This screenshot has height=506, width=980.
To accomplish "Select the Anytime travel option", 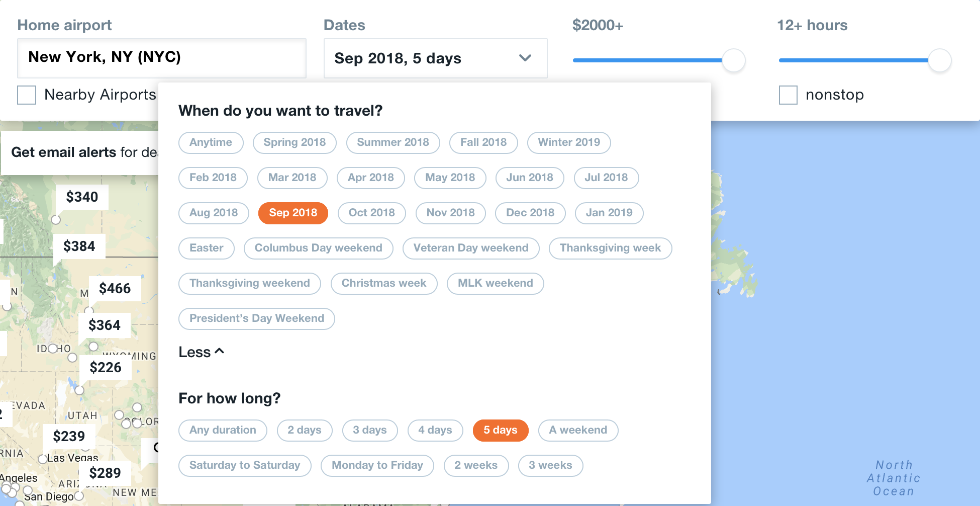I will (x=211, y=142).
